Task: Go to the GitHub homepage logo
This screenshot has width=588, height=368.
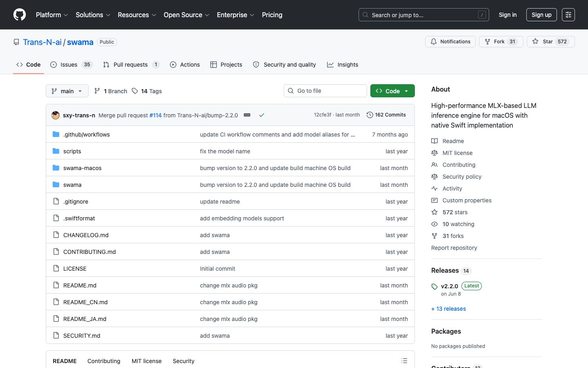Action: (20, 15)
